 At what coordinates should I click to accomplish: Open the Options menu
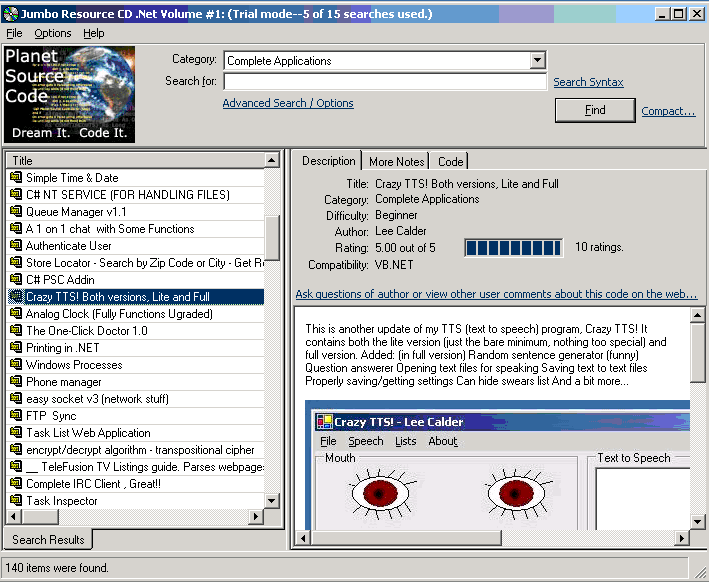tap(53, 33)
